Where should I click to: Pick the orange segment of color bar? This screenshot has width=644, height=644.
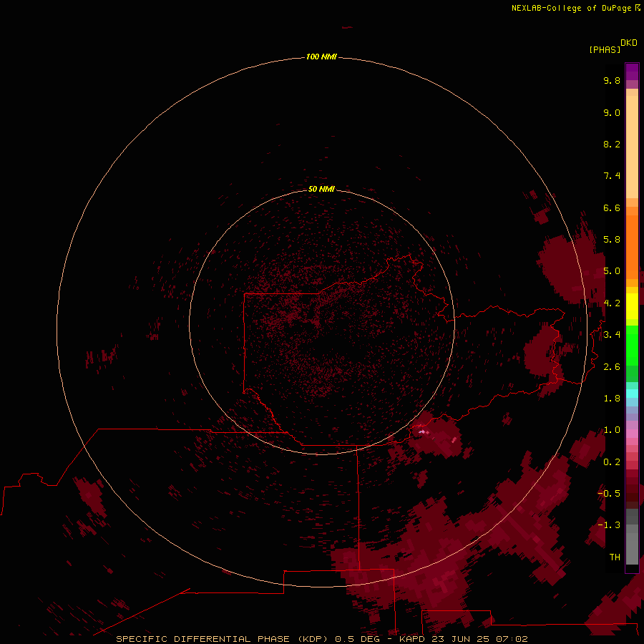click(632, 247)
